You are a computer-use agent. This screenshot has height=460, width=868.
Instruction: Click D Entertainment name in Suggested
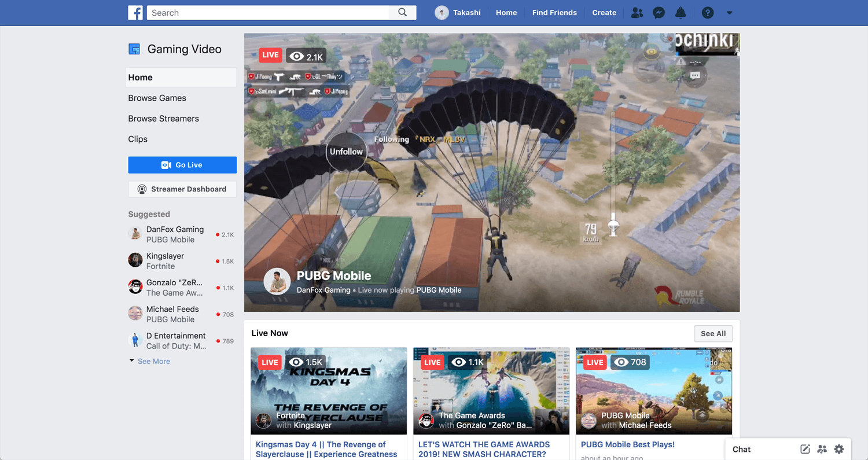(176, 336)
